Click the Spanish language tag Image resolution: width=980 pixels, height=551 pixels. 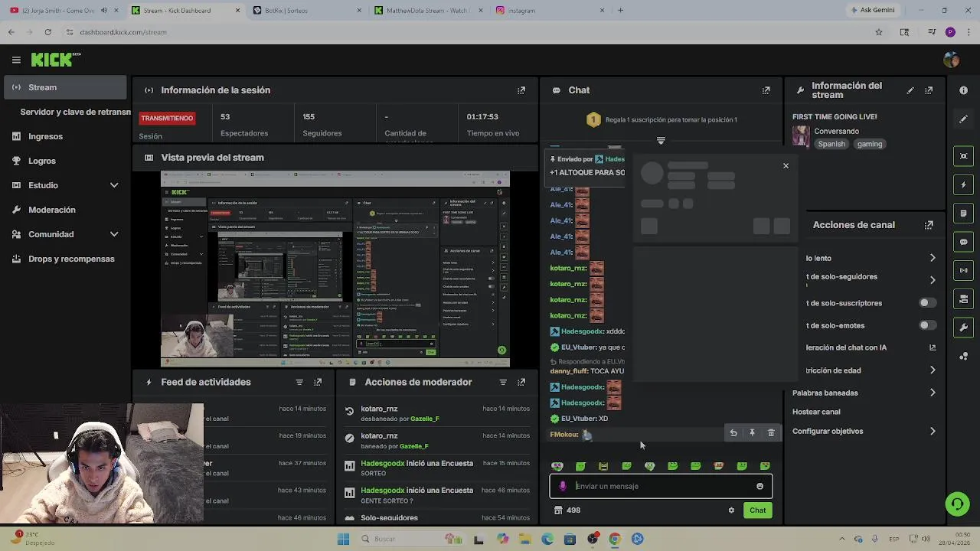point(831,144)
